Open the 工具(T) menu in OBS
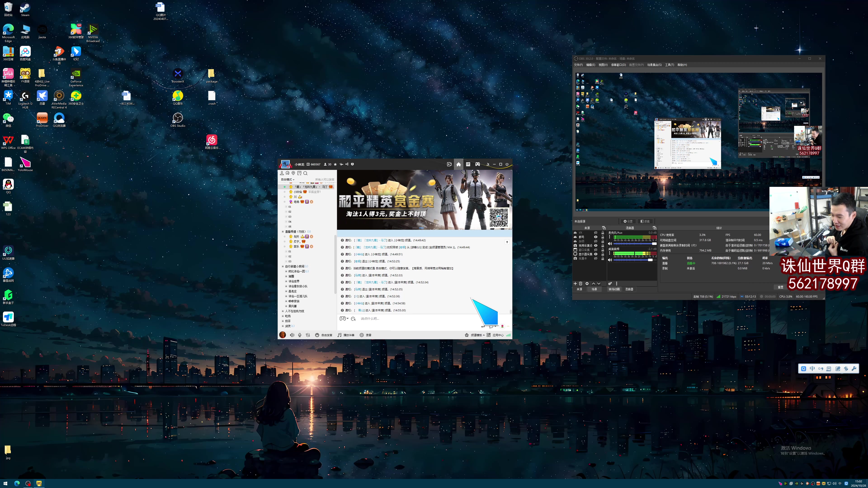The height and width of the screenshot is (488, 868). coord(669,65)
